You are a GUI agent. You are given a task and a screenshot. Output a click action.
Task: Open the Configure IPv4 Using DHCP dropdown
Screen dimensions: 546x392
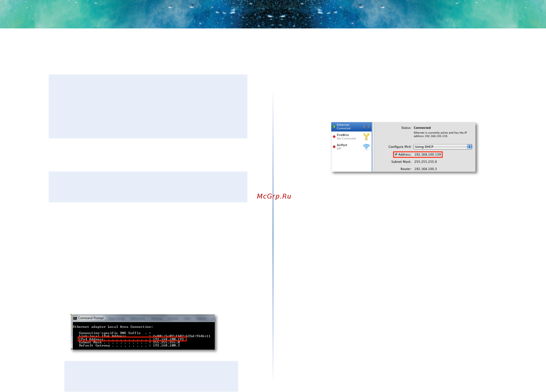(442, 147)
